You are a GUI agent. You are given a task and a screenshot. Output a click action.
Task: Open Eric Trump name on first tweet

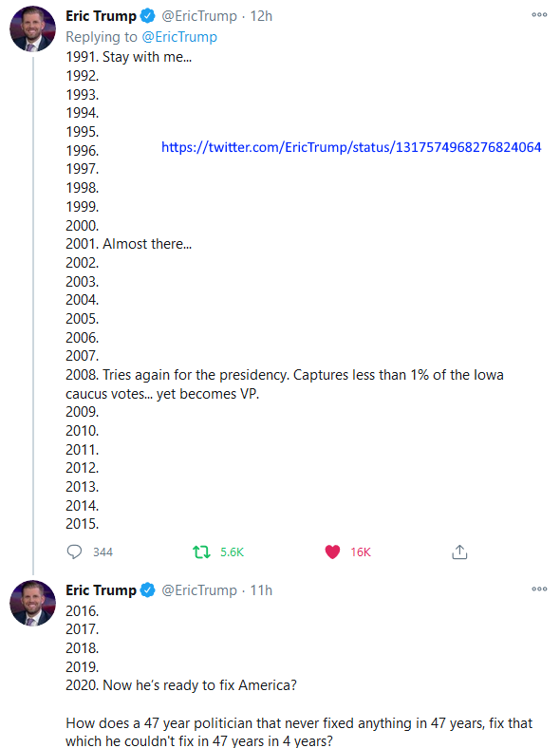pyautogui.click(x=102, y=16)
